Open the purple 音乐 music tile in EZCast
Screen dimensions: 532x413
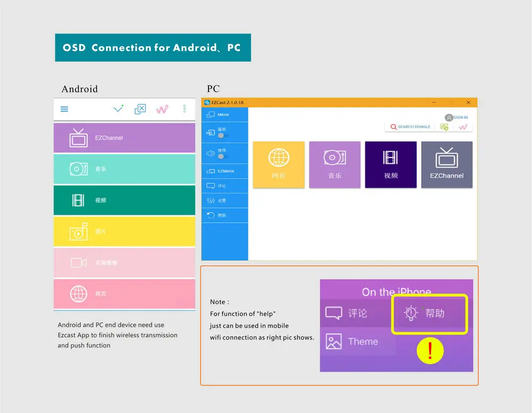tap(335, 164)
